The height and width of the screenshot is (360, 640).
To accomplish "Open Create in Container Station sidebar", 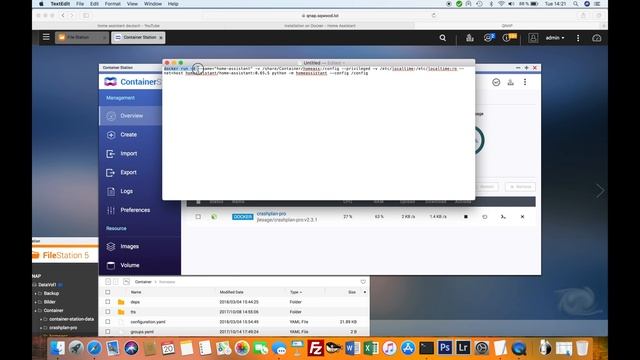I will tap(128, 135).
